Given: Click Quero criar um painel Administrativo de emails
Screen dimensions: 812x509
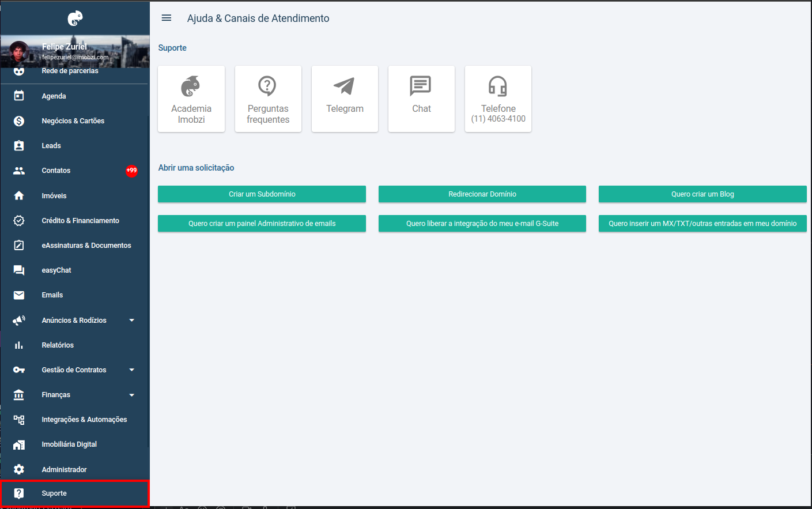Looking at the screenshot, I should 262,224.
